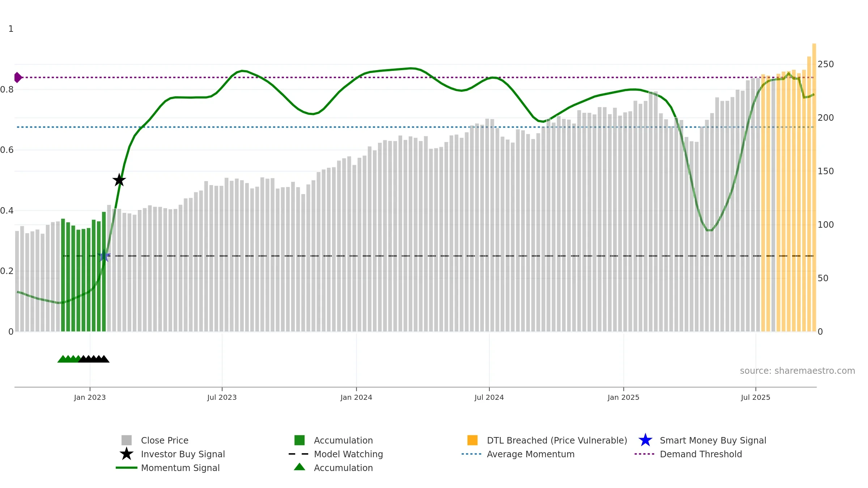
Task: Click the black Investor Buy Signal star on chart
Action: (119, 180)
